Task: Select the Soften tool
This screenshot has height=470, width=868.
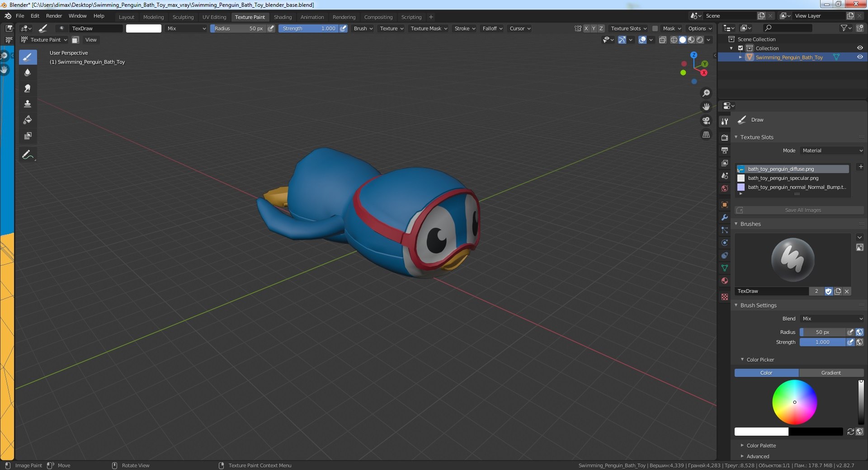Action: point(28,72)
